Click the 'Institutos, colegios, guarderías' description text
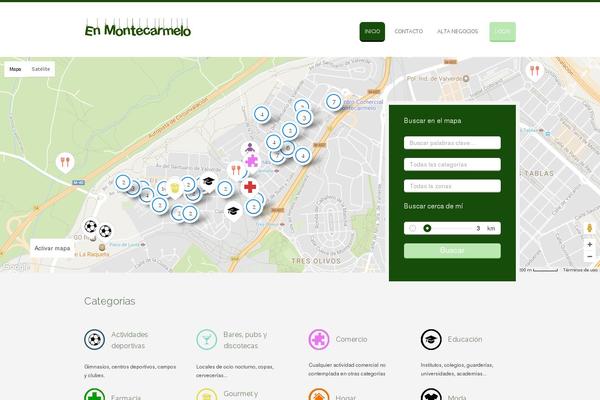The height and width of the screenshot is (400, 600). 457,369
